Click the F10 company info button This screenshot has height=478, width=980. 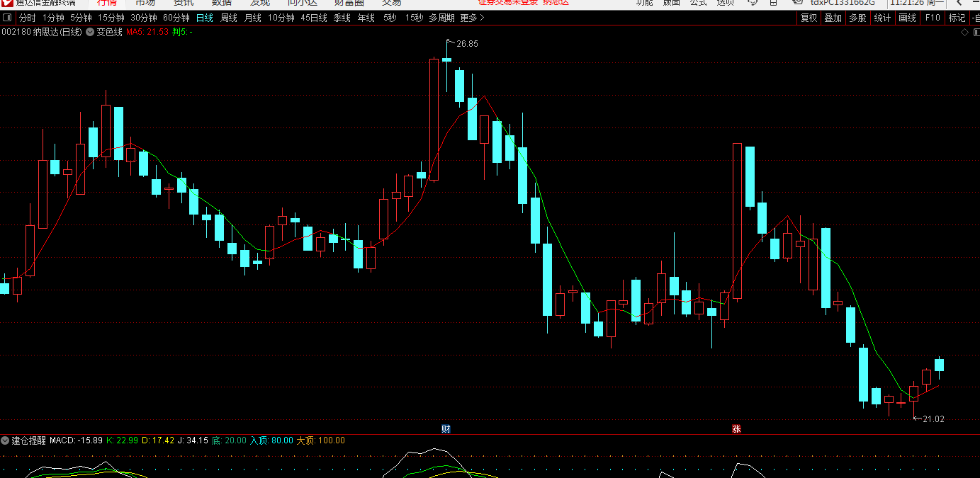click(x=933, y=18)
